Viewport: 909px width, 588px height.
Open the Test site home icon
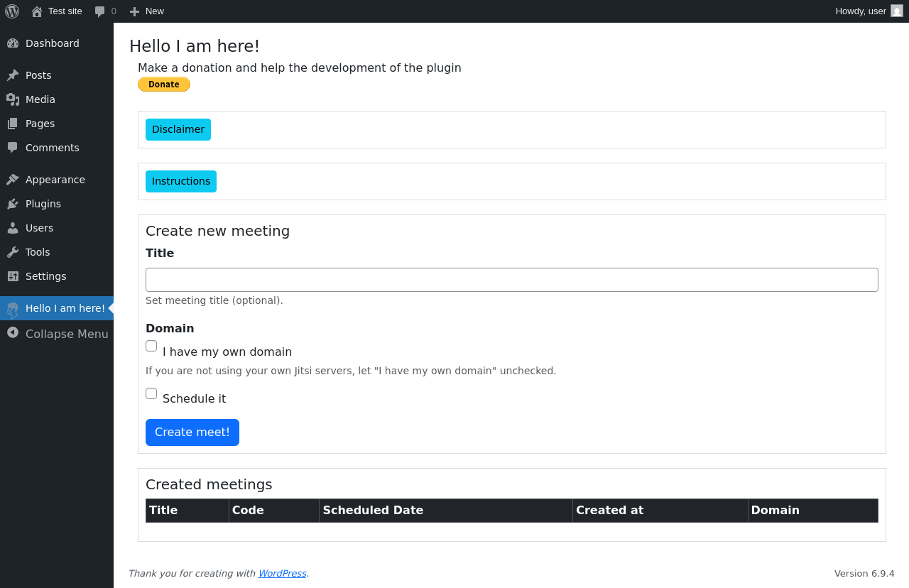coord(37,11)
